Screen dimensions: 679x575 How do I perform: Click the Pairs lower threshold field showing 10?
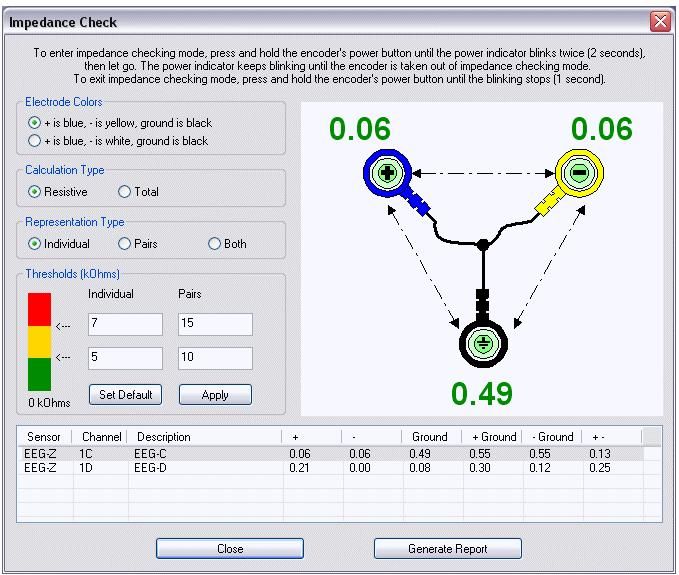click(215, 358)
